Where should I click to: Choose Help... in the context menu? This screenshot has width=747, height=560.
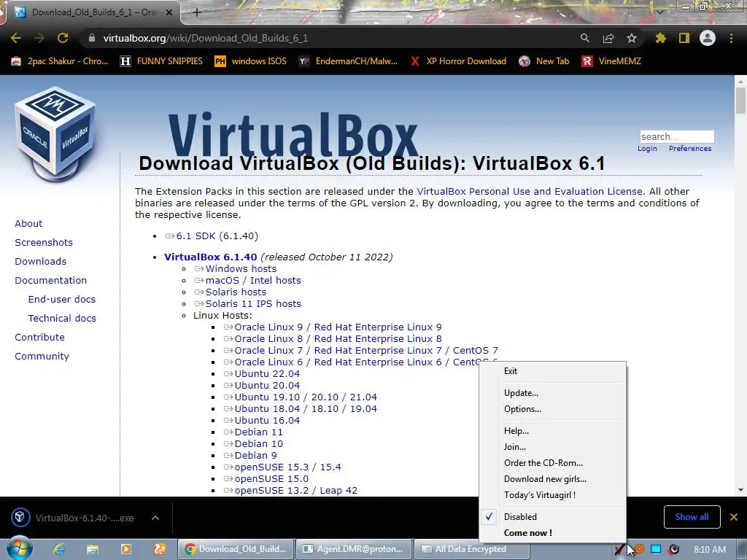[x=553, y=431]
